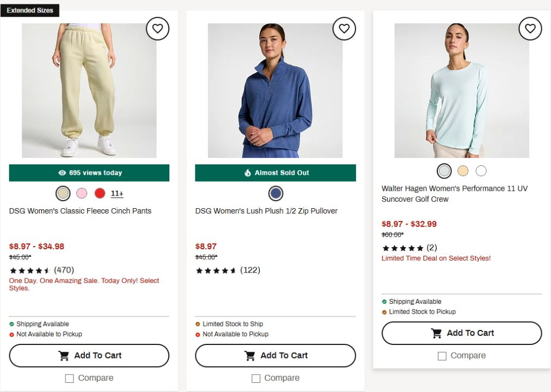Image resolution: width=551 pixels, height=392 pixels.
Task: Click the eye icon beside 695 views today
Action: (62, 172)
